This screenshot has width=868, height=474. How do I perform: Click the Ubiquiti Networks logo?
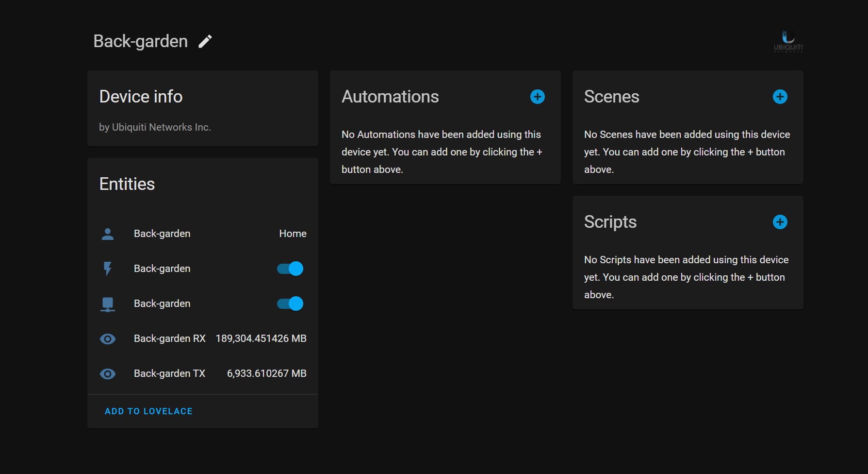(788, 41)
